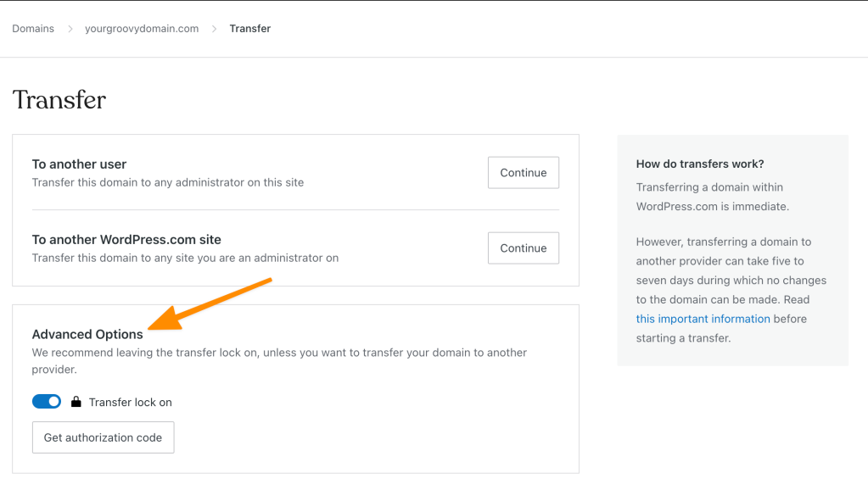Select the current Transfer breadcrumb item
The height and width of the screenshot is (484, 868).
tap(250, 29)
